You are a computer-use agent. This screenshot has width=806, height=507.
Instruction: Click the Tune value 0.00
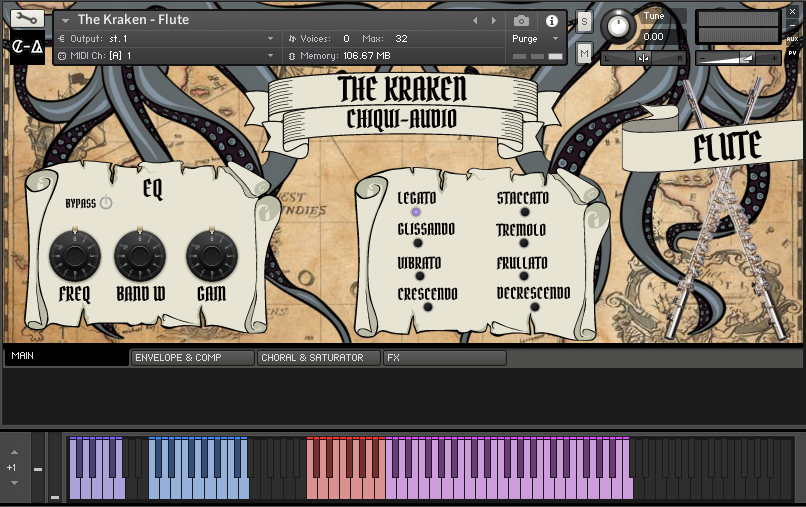point(653,37)
